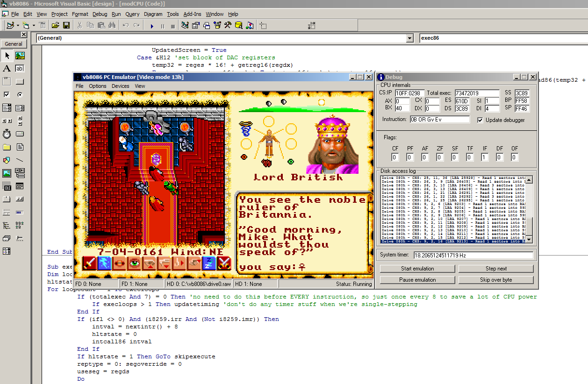Select the Pointer tool in toolbox

pos(7,56)
